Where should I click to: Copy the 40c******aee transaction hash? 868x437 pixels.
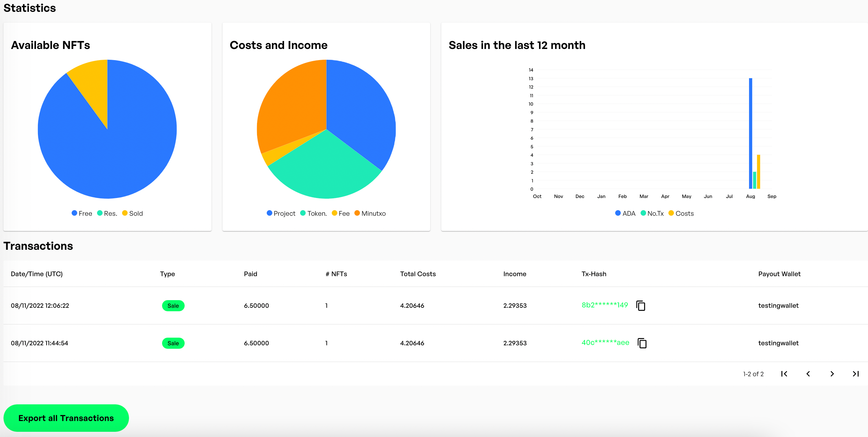tap(642, 343)
